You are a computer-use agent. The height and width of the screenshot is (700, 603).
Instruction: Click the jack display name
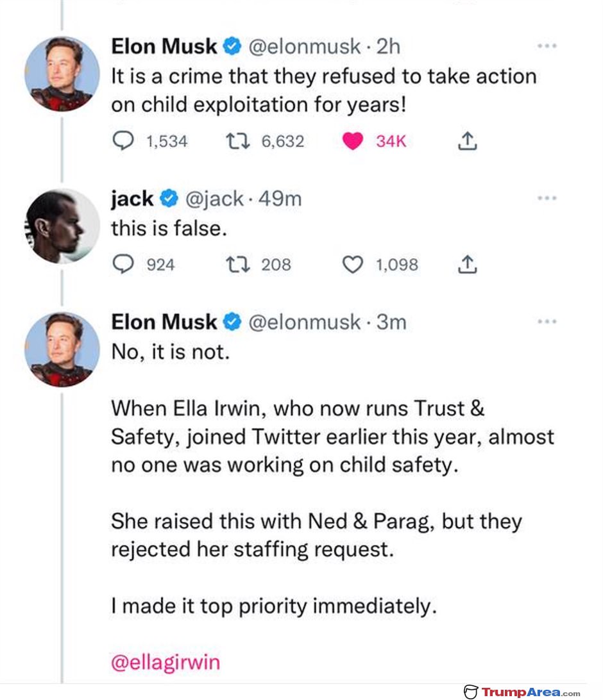[x=132, y=199]
